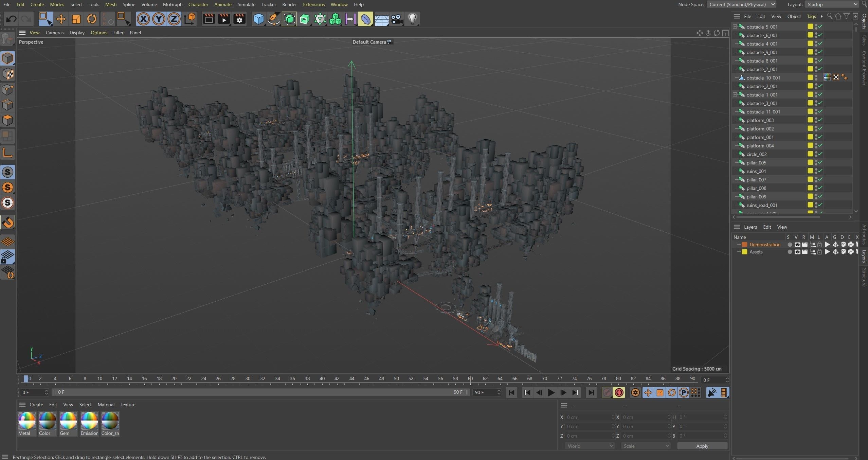Open viewport Filter menu
The width and height of the screenshot is (868, 460).
point(118,33)
